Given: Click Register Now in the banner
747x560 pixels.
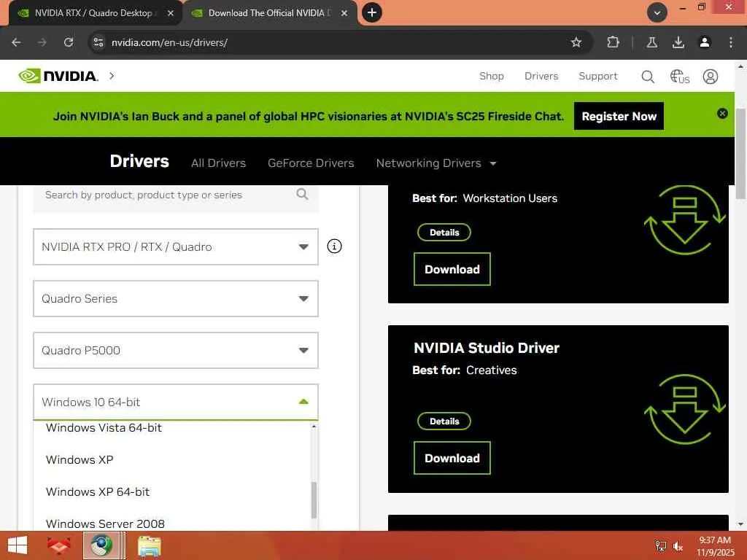Looking at the screenshot, I should [x=619, y=116].
